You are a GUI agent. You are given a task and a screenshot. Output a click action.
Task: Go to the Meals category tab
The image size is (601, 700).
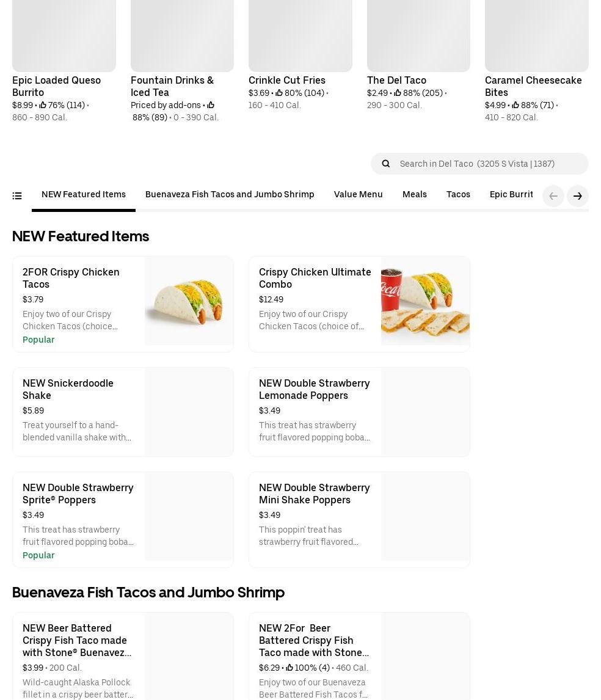coord(414,195)
